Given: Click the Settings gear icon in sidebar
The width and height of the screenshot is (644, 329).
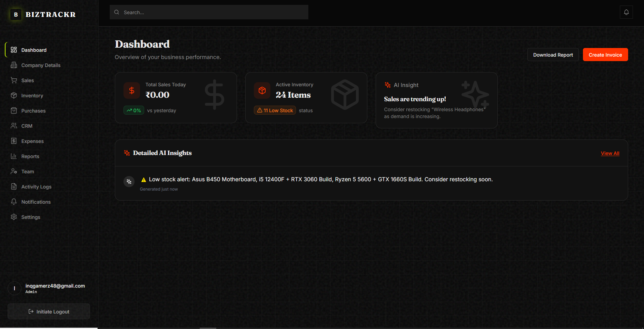Looking at the screenshot, I should point(14,217).
